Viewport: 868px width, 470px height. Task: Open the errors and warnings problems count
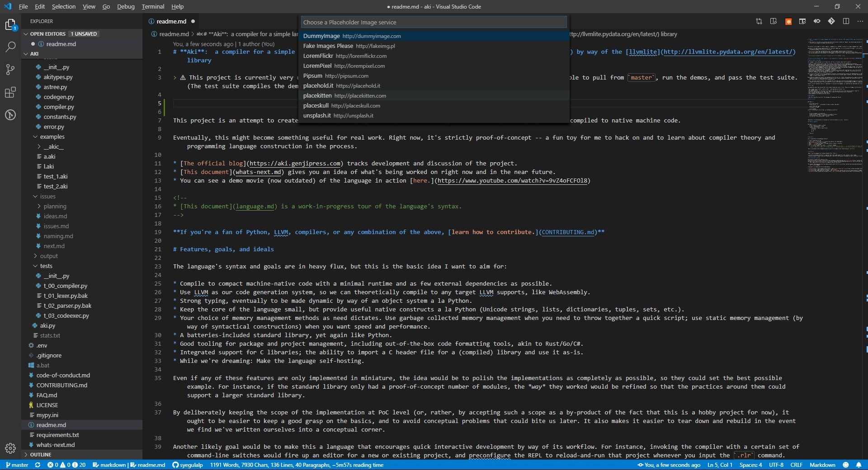pos(66,465)
